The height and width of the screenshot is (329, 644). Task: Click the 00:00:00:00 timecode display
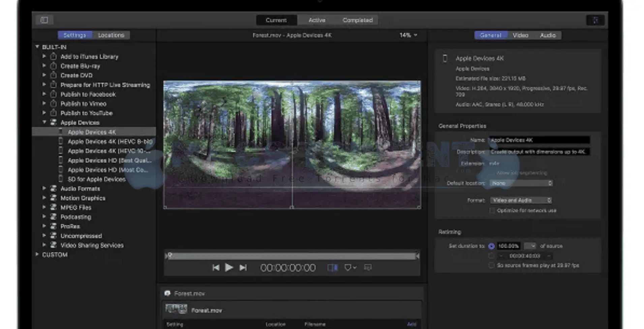(288, 268)
